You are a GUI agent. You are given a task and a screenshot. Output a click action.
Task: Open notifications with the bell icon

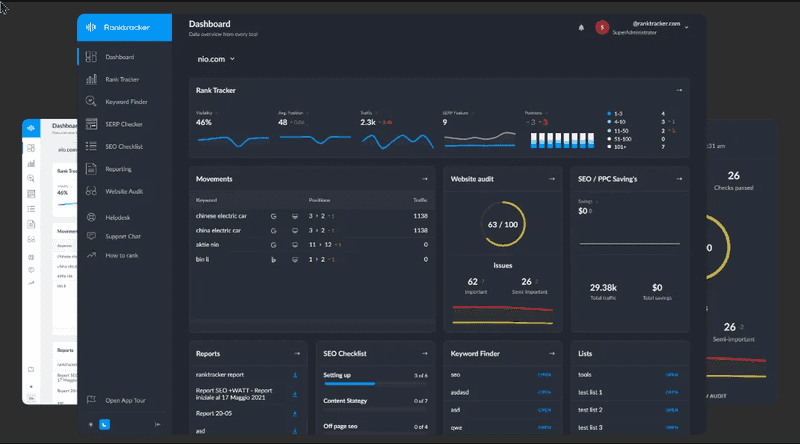[x=581, y=28]
